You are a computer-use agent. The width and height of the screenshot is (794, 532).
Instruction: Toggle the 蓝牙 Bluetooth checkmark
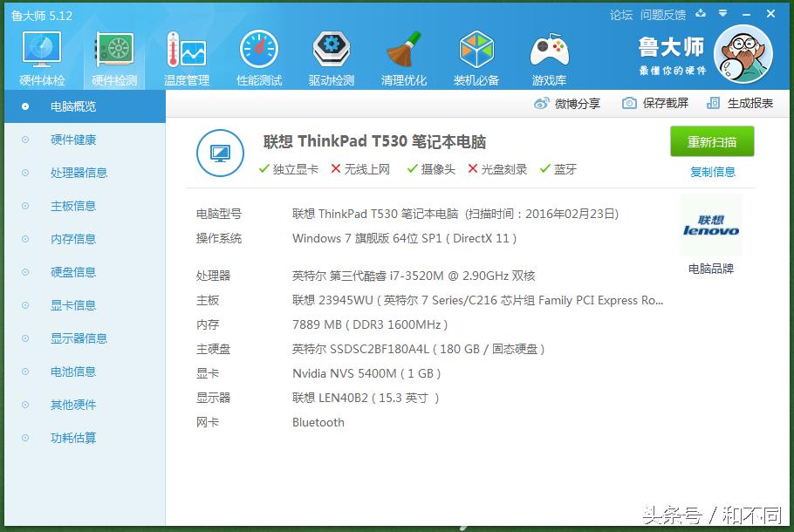click(x=555, y=169)
